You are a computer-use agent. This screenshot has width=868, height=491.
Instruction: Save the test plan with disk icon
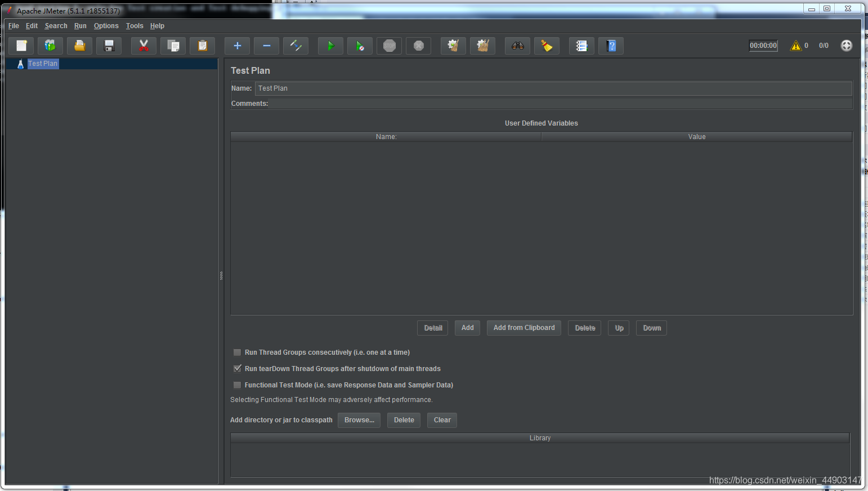pyautogui.click(x=109, y=46)
